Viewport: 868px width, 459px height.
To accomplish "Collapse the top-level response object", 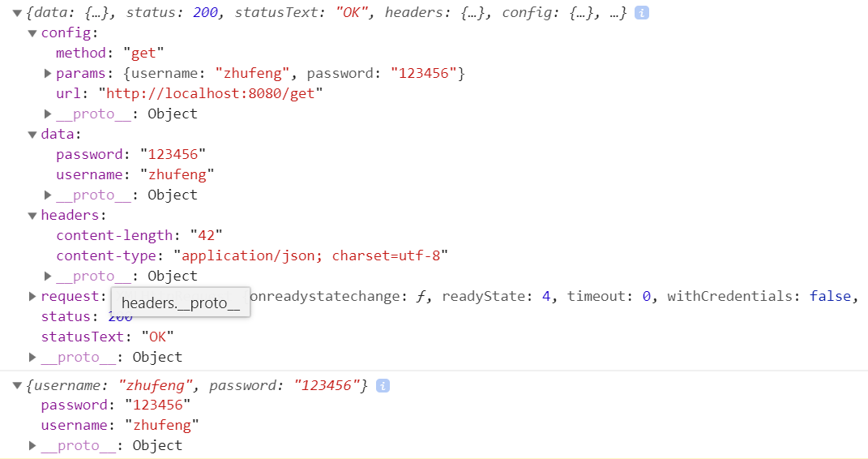I will (x=17, y=14).
